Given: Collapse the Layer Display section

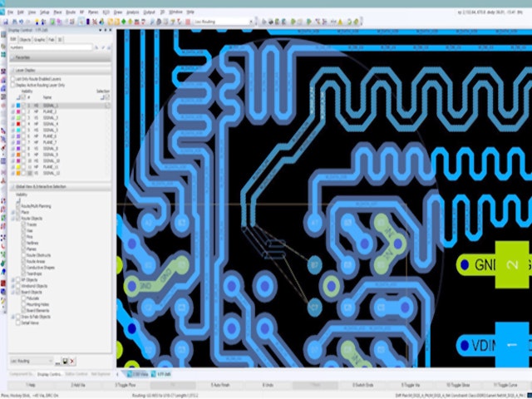Looking at the screenshot, I should pos(13,70).
